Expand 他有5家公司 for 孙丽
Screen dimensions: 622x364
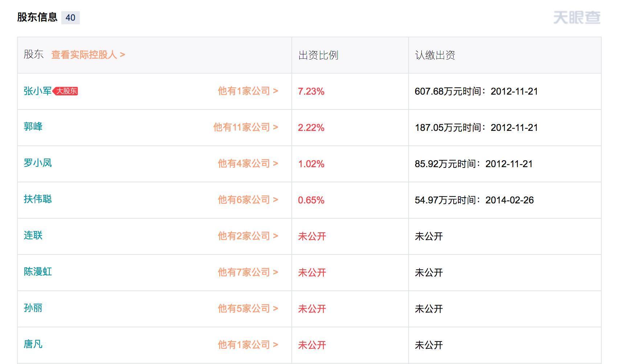coord(248,309)
